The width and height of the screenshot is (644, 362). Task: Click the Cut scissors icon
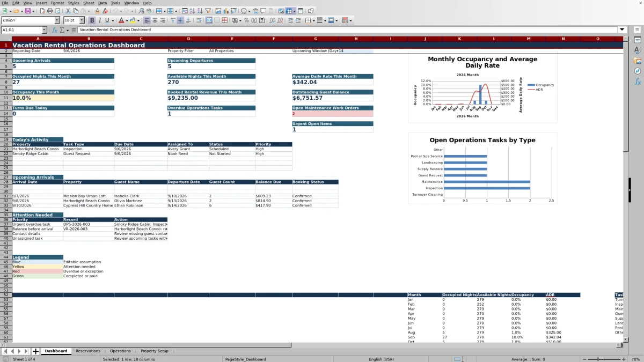[68, 11]
